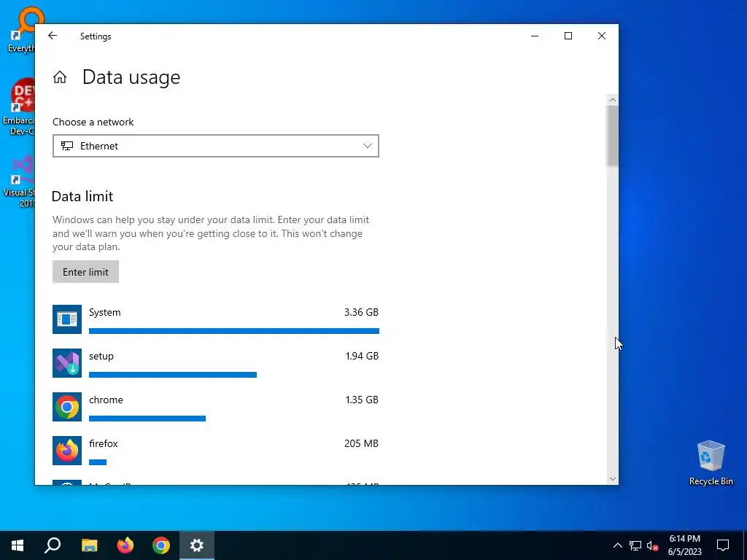747x560 pixels.
Task: Open taskbar Search magnifier
Action: [x=53, y=545]
